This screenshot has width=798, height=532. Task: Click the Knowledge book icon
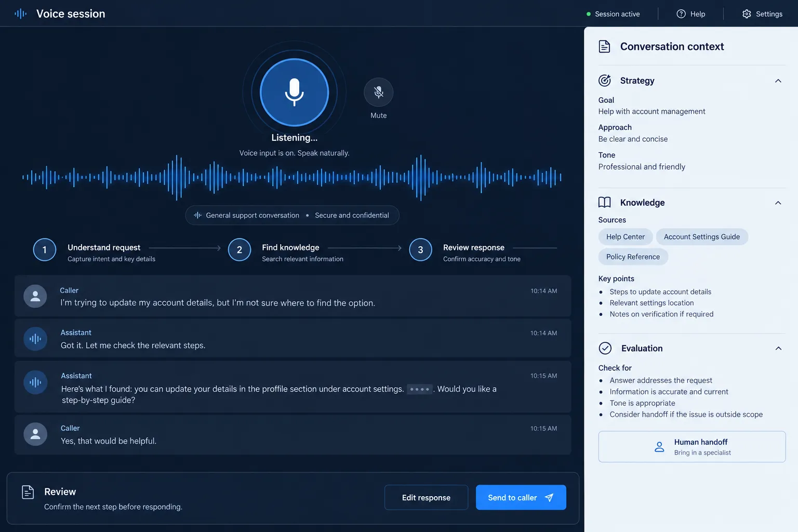(605, 202)
